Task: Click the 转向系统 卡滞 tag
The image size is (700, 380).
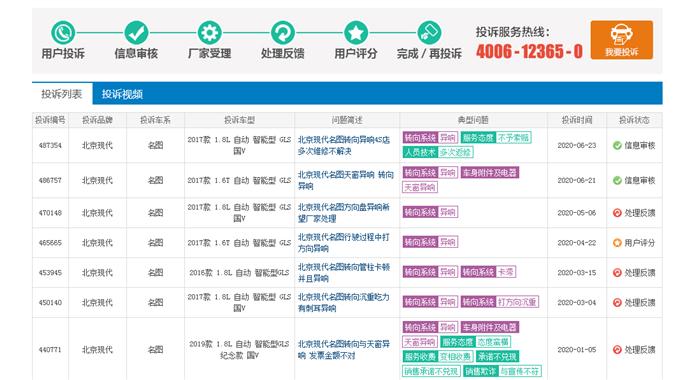Action: tap(488, 272)
